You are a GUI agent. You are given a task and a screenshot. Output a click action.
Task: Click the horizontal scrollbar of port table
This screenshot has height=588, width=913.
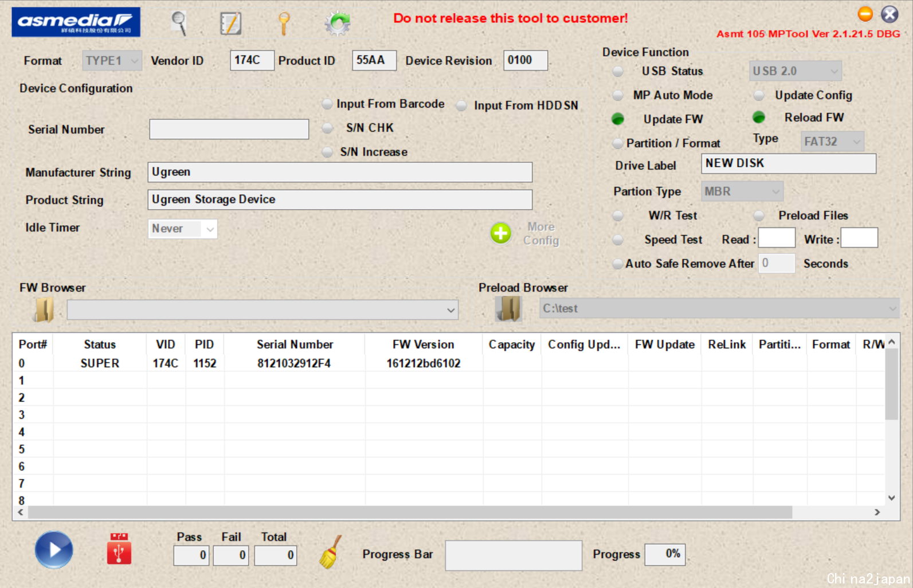click(x=410, y=512)
